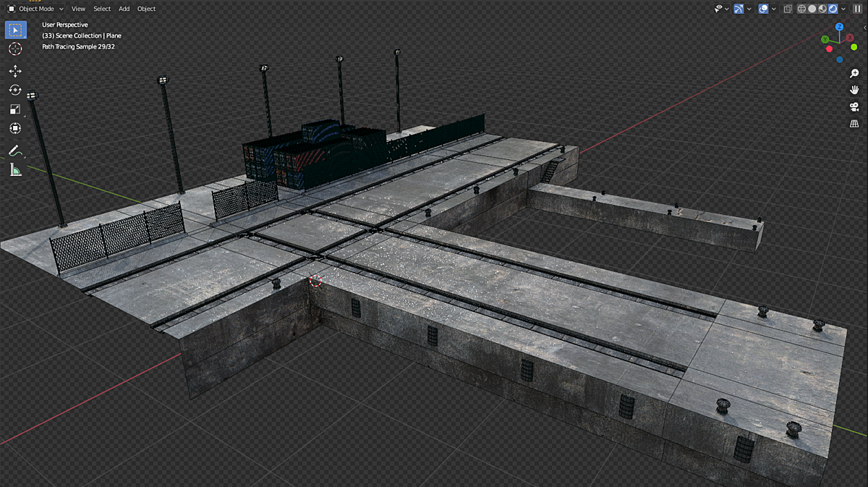The width and height of the screenshot is (868, 487).
Task: Open the Add menu
Action: 124,9
